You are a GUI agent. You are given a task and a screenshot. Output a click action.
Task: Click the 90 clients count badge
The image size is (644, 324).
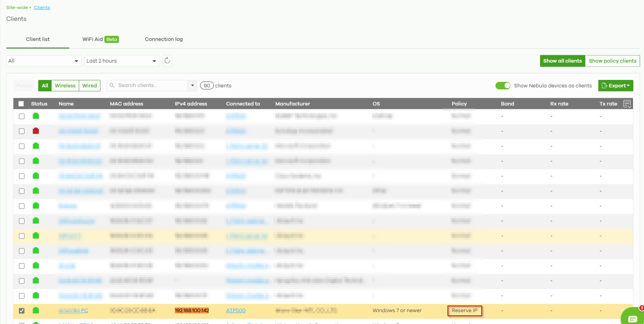[207, 85]
